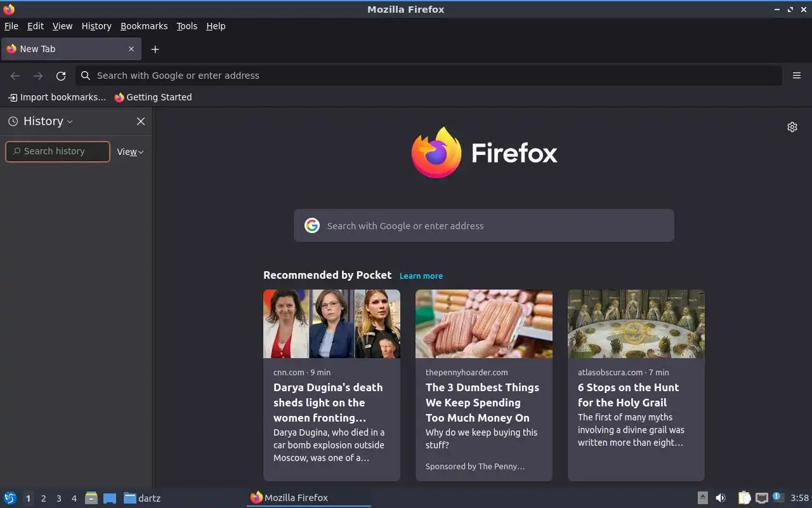Close the New Tab tab
The height and width of the screenshot is (508, 812).
[x=131, y=49]
